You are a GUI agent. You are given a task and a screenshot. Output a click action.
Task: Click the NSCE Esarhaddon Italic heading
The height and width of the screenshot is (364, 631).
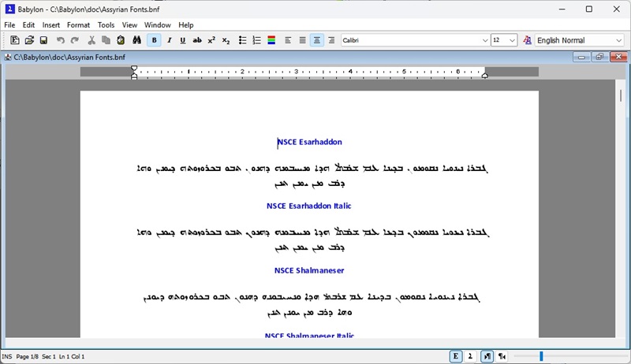pyautogui.click(x=309, y=206)
